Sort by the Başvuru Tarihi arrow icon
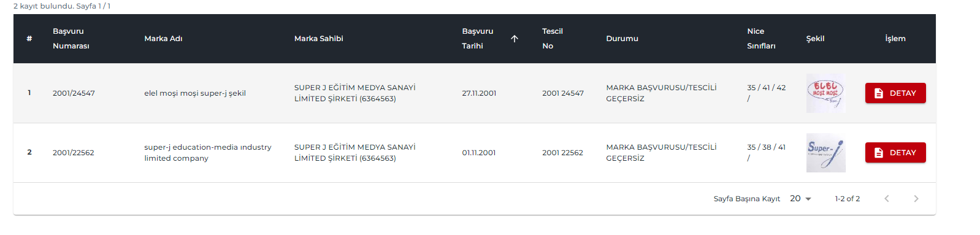Image resolution: width=980 pixels, height=235 pixels. 514,39
